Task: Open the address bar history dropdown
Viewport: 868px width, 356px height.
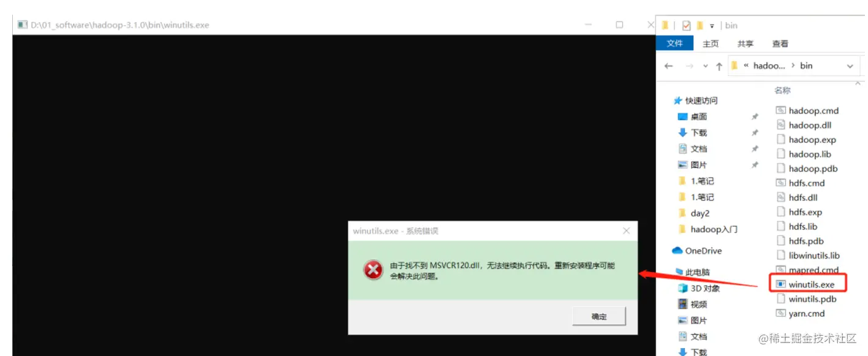Action: click(850, 66)
